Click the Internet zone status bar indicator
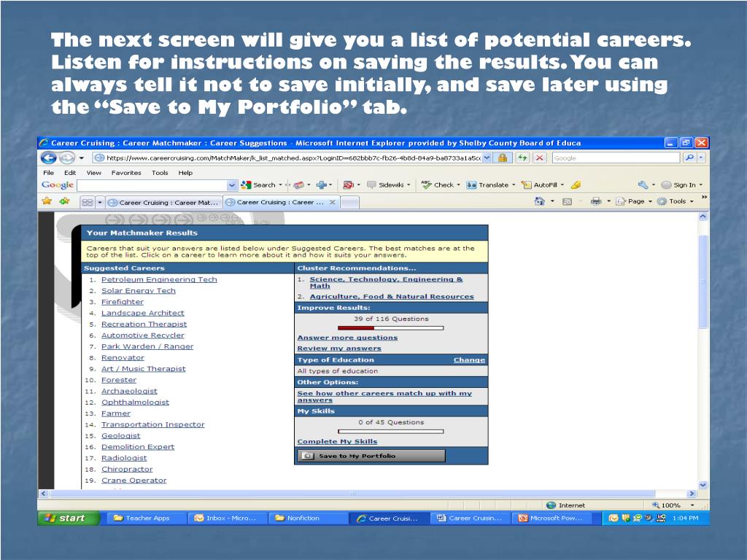 coord(565,505)
